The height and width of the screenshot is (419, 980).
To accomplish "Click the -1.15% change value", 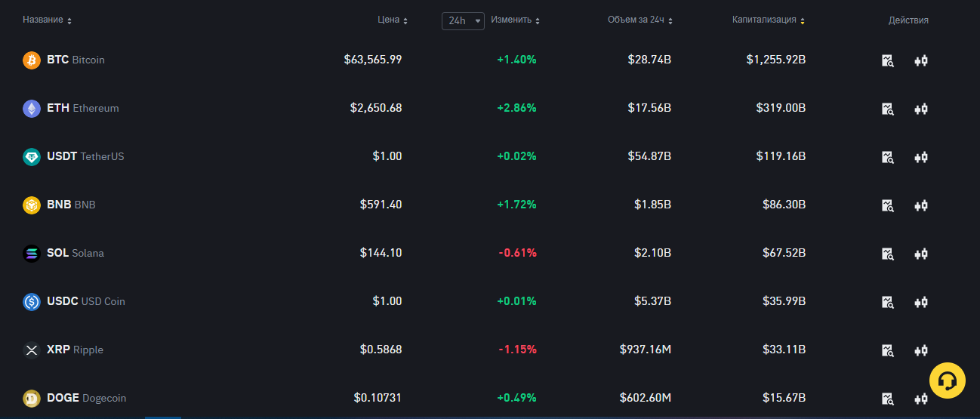I will [x=518, y=350].
